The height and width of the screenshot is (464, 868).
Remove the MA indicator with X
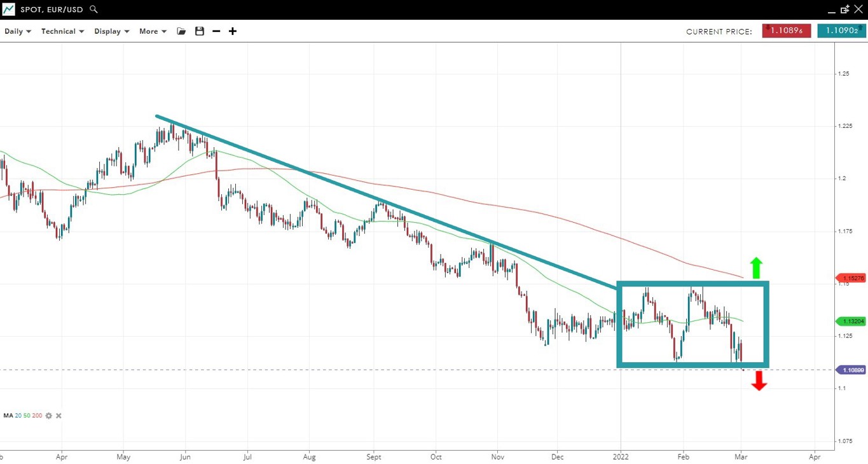tap(59, 416)
